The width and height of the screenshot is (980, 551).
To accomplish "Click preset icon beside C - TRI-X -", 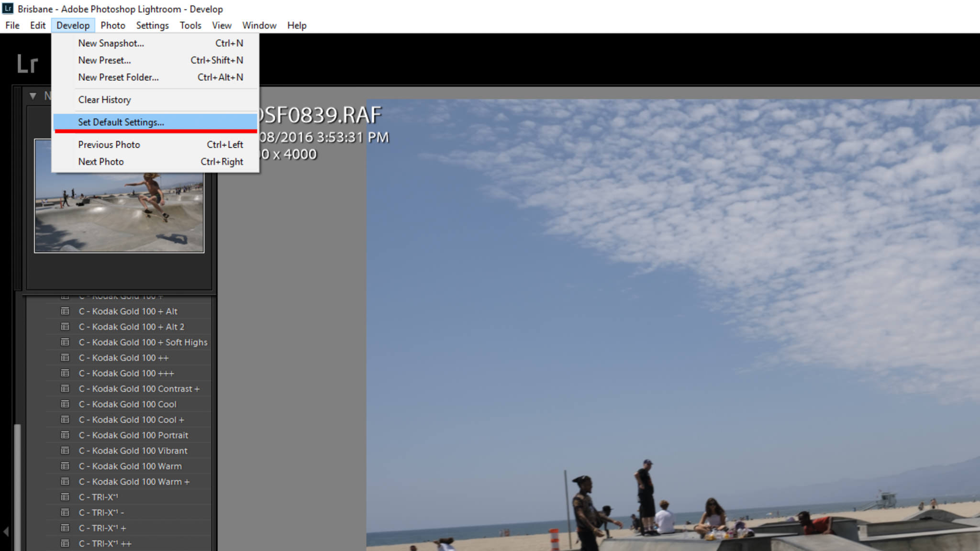I will click(65, 513).
